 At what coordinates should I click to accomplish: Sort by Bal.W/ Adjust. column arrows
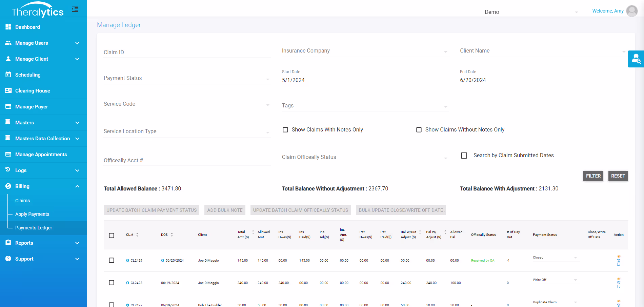click(x=445, y=232)
